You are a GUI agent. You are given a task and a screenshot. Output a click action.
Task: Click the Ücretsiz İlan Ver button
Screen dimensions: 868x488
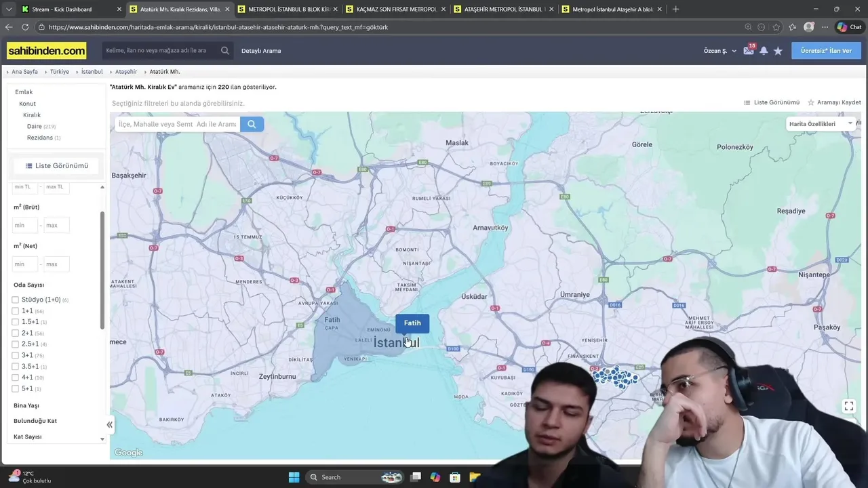826,51
